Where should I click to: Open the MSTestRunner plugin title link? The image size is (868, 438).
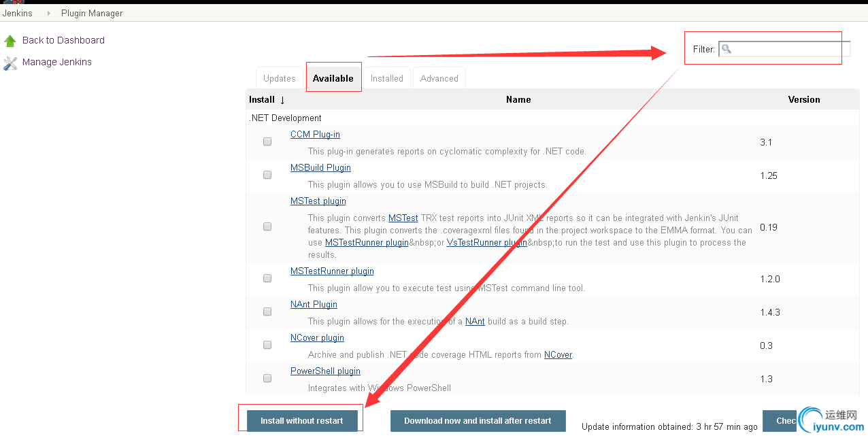332,271
